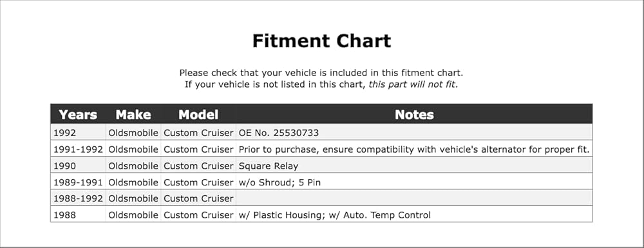Select the w/o Shroud; 5 Pin note
644x248 pixels.
(x=279, y=182)
